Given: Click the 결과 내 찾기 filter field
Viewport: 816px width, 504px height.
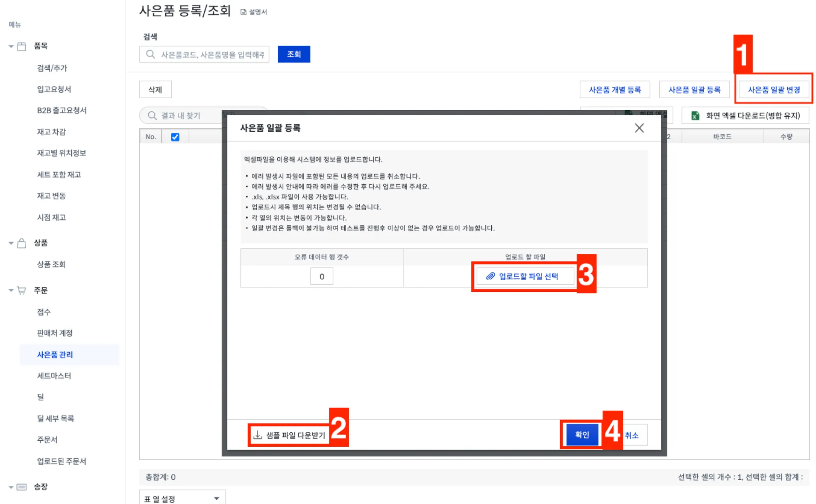Looking at the screenshot, I should click(x=187, y=116).
